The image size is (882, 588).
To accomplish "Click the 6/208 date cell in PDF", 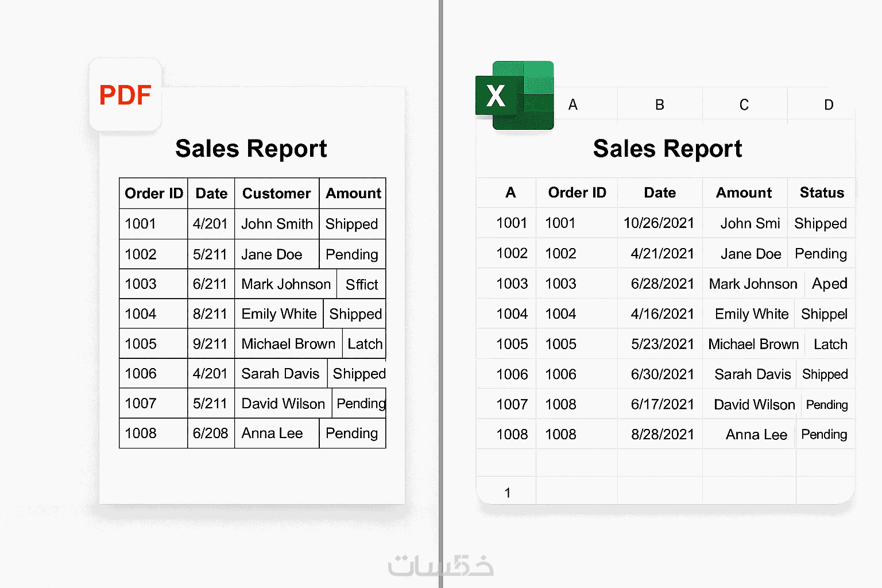I will click(210, 434).
